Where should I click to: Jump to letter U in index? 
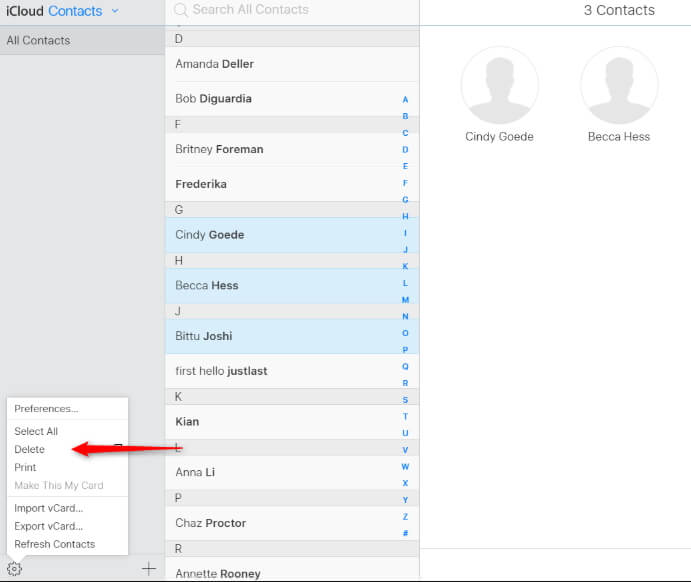(405, 433)
